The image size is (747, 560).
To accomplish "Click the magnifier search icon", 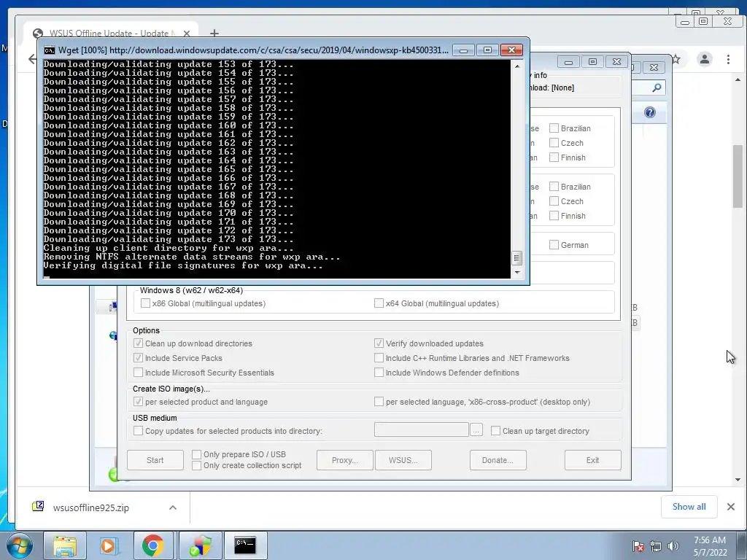I will tap(657, 87).
